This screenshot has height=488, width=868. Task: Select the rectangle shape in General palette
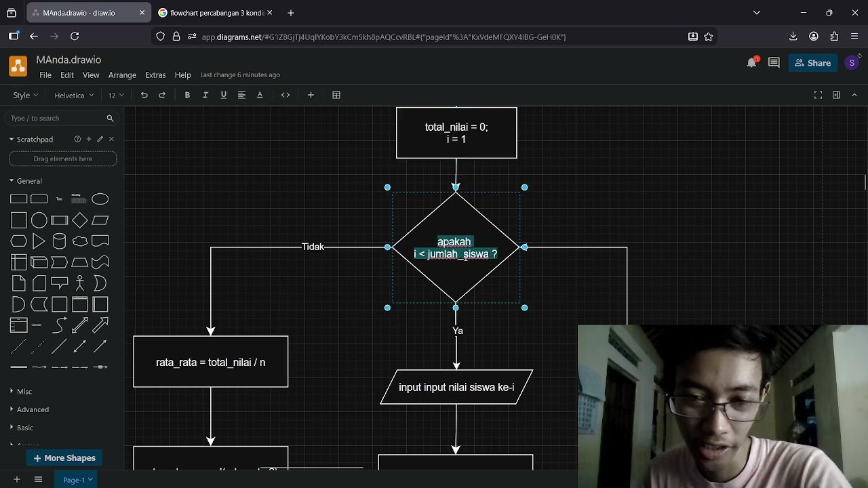pyautogui.click(x=19, y=199)
